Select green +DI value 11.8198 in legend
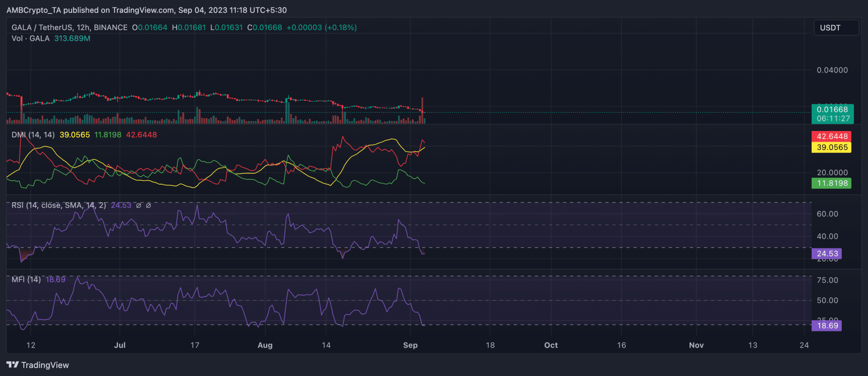The image size is (868, 376). tap(108, 135)
